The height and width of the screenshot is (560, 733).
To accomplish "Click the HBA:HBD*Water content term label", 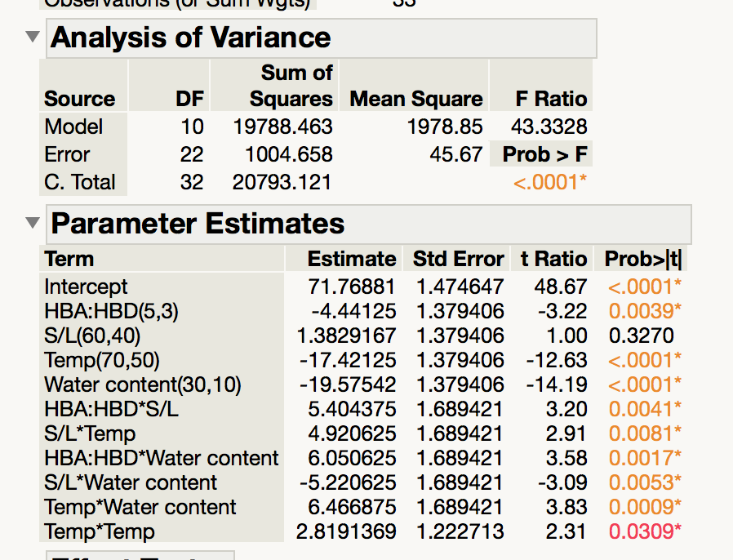I will pos(162,458).
